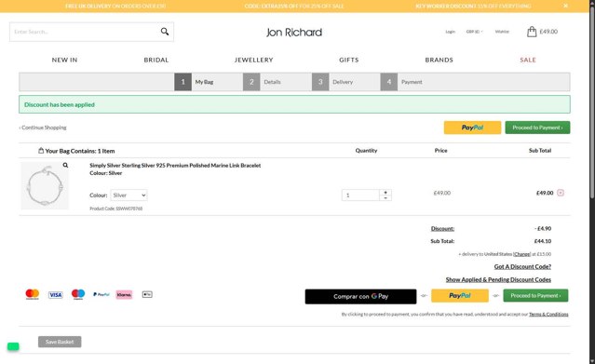This screenshot has width=595, height=364.
Task: Click the bottom Proceed to Payment button
Action: click(x=535, y=296)
